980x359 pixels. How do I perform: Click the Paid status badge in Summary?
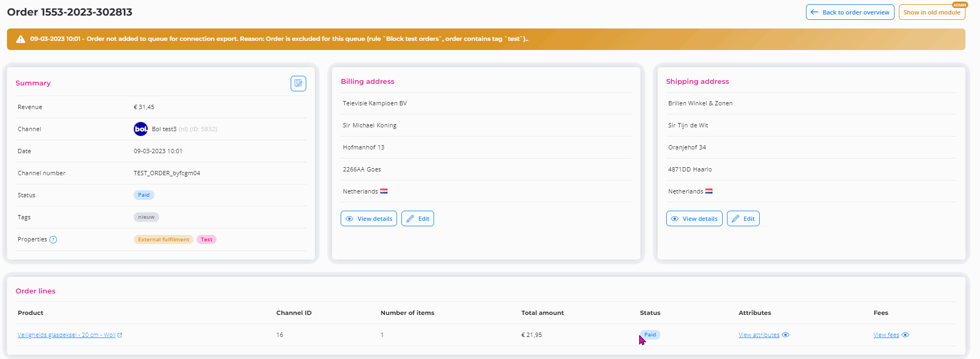click(x=144, y=195)
